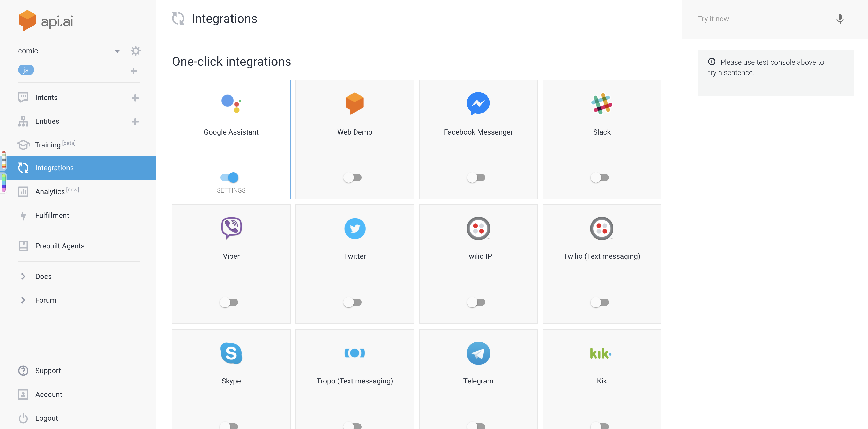
Task: Enable the Facebook Messenger toggle
Action: pyautogui.click(x=476, y=177)
